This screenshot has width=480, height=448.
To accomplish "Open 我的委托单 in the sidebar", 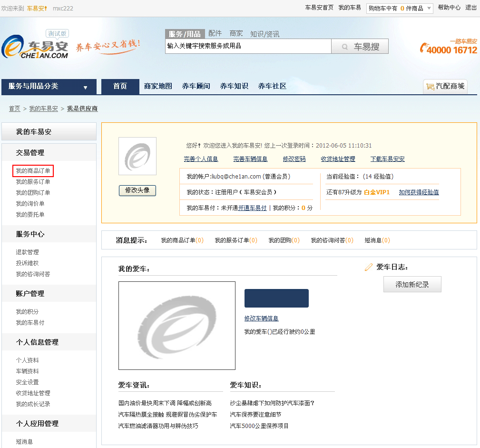I will pos(30,215).
